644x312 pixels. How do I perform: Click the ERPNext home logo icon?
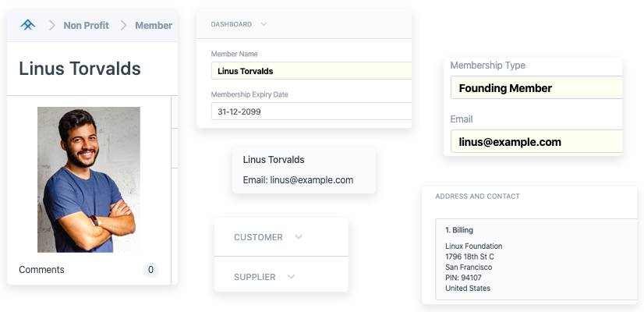click(x=28, y=25)
